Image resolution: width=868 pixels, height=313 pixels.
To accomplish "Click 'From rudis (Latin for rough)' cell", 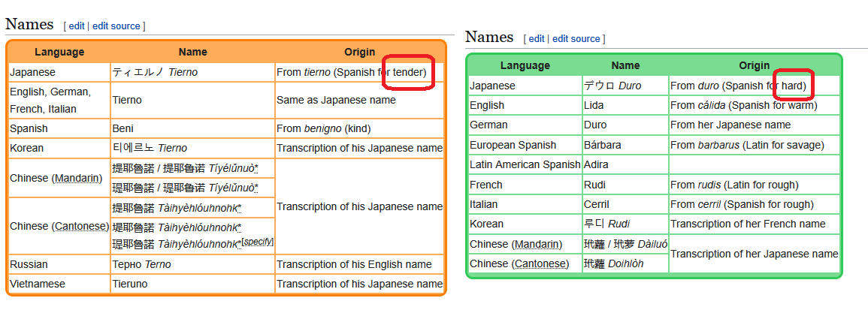I will pos(754,185).
